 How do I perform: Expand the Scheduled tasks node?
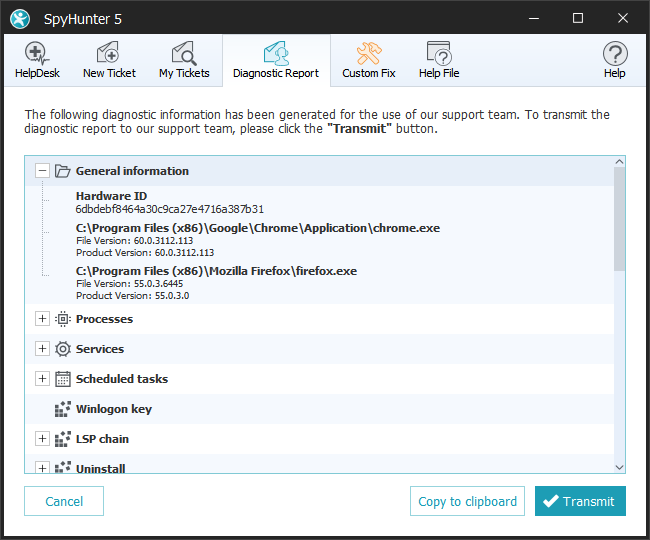(x=42, y=379)
